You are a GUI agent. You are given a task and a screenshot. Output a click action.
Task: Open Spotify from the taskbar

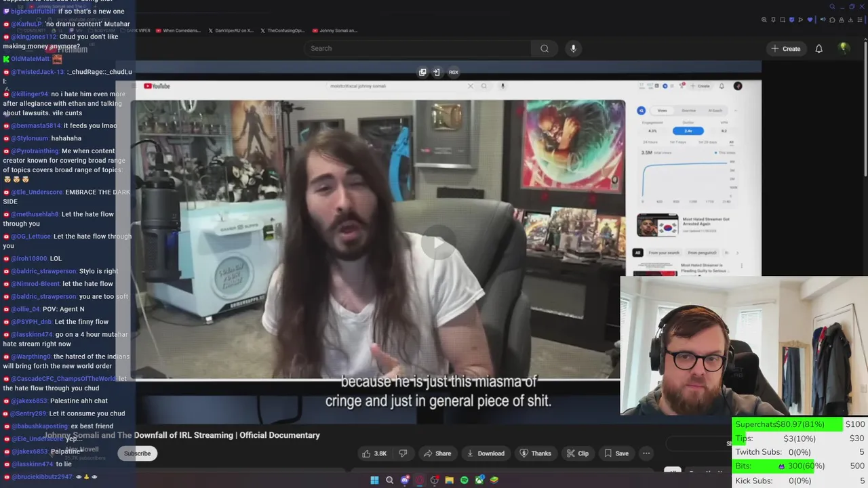tap(465, 480)
